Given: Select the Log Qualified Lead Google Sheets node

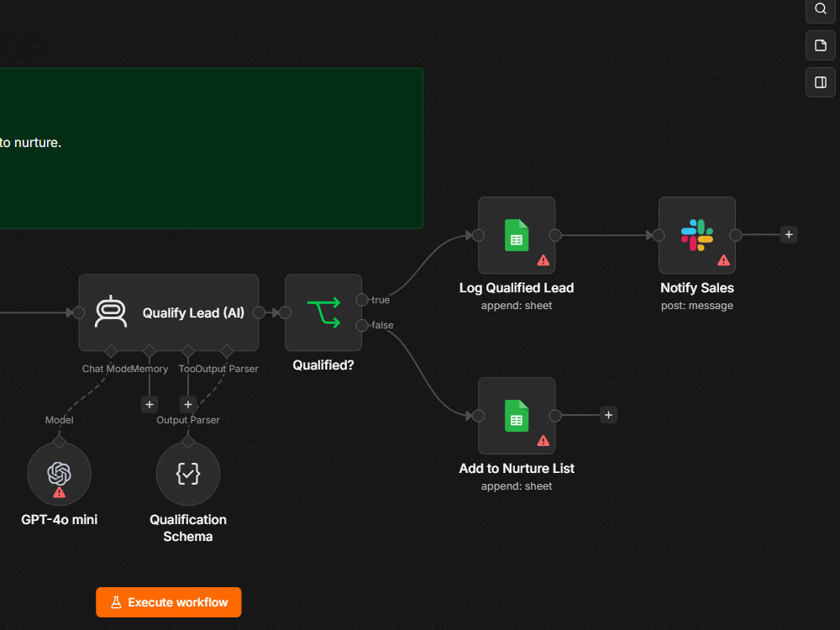Looking at the screenshot, I should tap(517, 235).
